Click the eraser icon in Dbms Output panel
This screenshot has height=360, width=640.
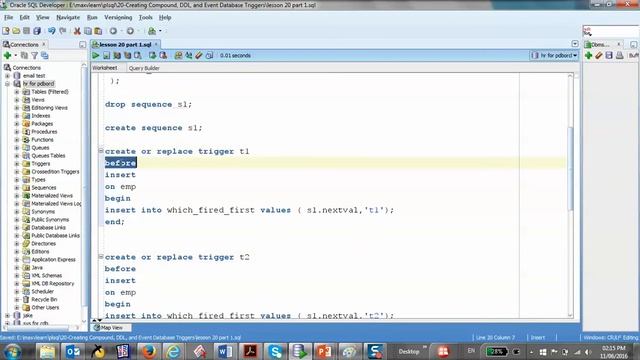point(598,56)
